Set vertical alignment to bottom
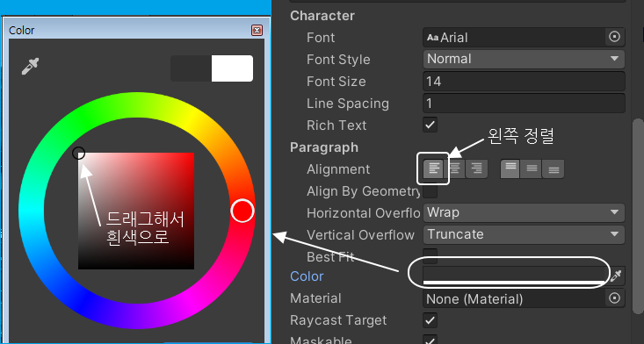Viewport: 644px width, 344px height. [554, 168]
